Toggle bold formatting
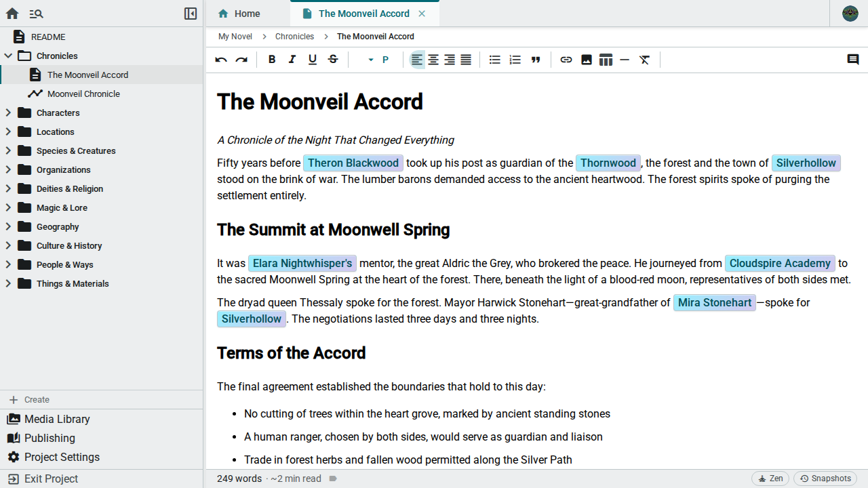Viewport: 868px width, 488px height. 272,60
